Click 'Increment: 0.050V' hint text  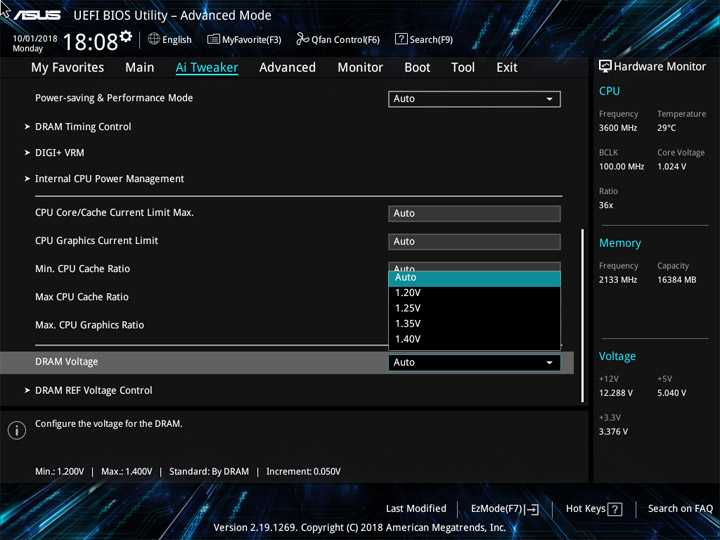304,472
